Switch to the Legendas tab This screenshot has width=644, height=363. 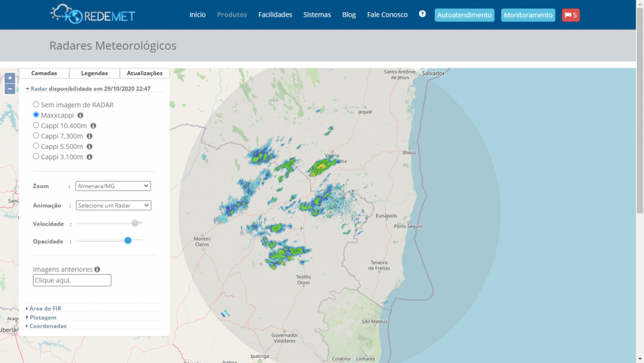tap(95, 74)
